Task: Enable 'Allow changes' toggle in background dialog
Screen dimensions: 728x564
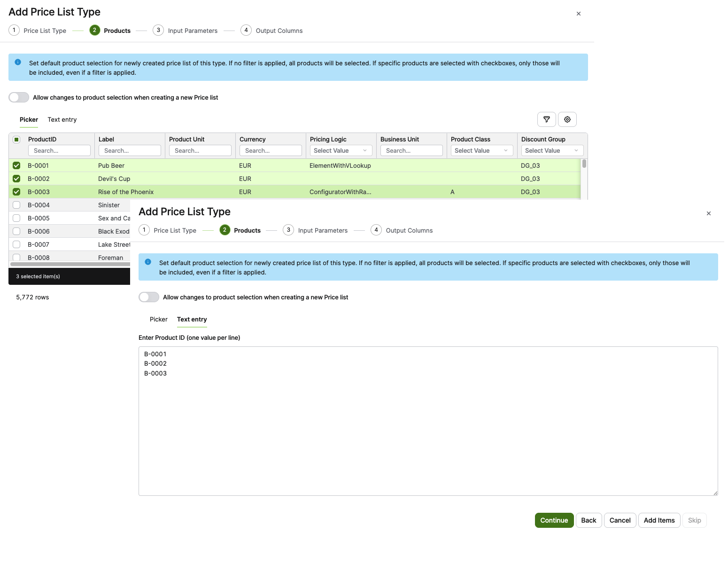Action: (x=19, y=97)
